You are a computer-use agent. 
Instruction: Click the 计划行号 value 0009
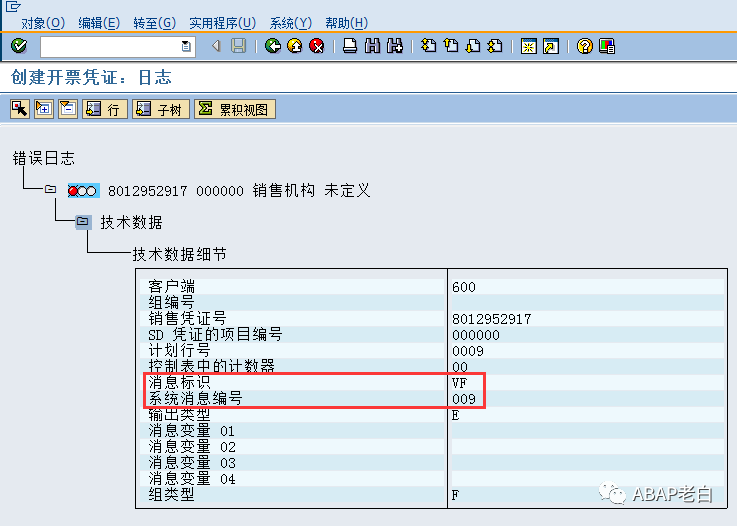[x=468, y=351]
